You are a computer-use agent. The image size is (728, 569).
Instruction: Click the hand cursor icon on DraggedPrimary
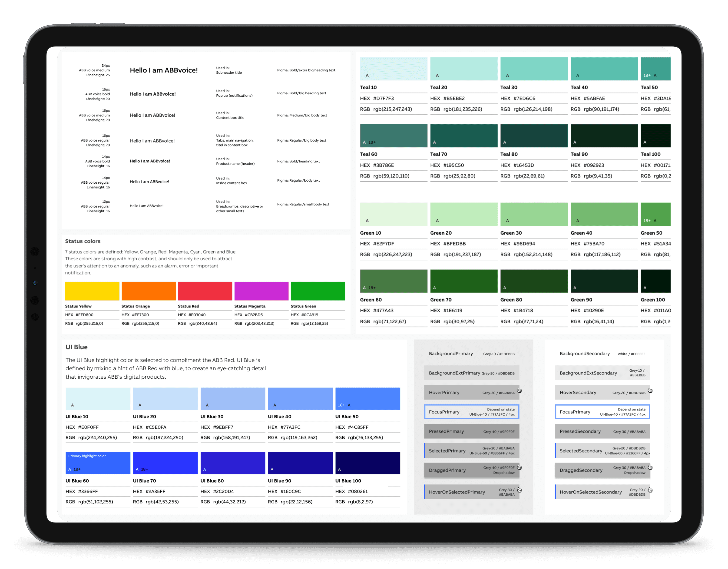coord(519,467)
